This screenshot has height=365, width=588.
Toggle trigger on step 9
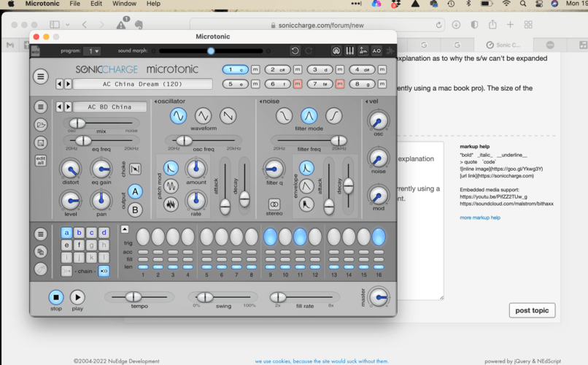[x=270, y=237]
